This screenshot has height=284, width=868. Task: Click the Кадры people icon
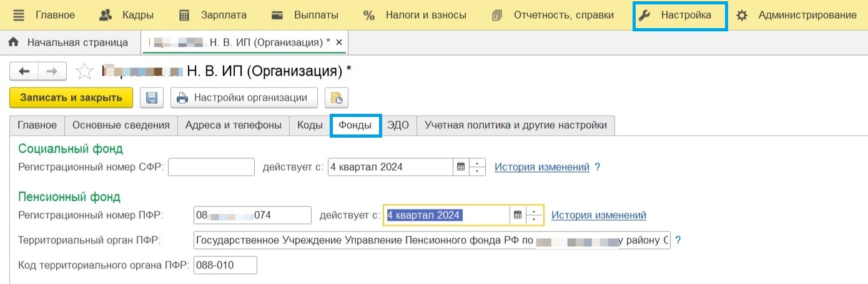coord(106,15)
